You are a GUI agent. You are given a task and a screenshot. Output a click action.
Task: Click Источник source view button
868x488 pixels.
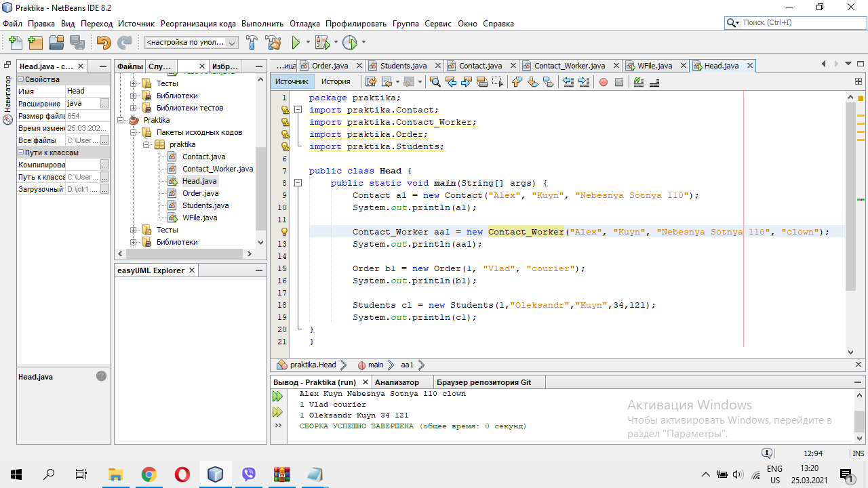292,81
